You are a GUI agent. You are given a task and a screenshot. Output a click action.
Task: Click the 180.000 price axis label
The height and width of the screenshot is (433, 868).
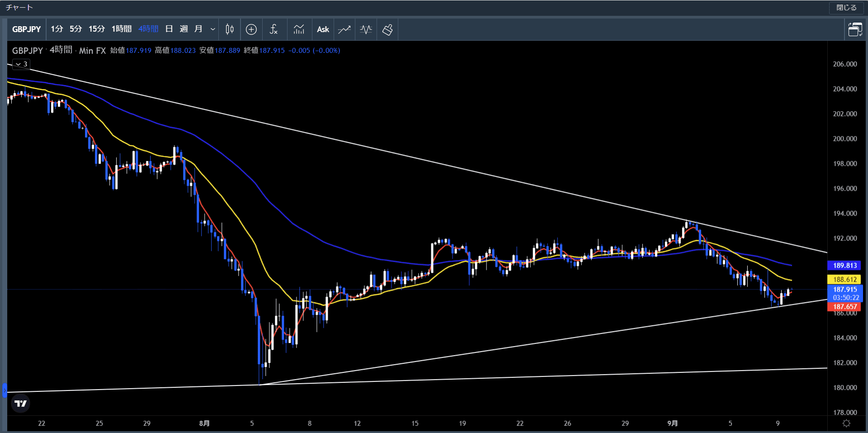845,388
